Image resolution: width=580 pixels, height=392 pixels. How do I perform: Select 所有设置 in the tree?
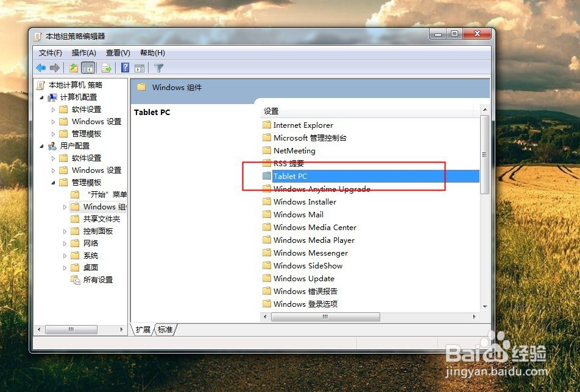click(x=98, y=280)
